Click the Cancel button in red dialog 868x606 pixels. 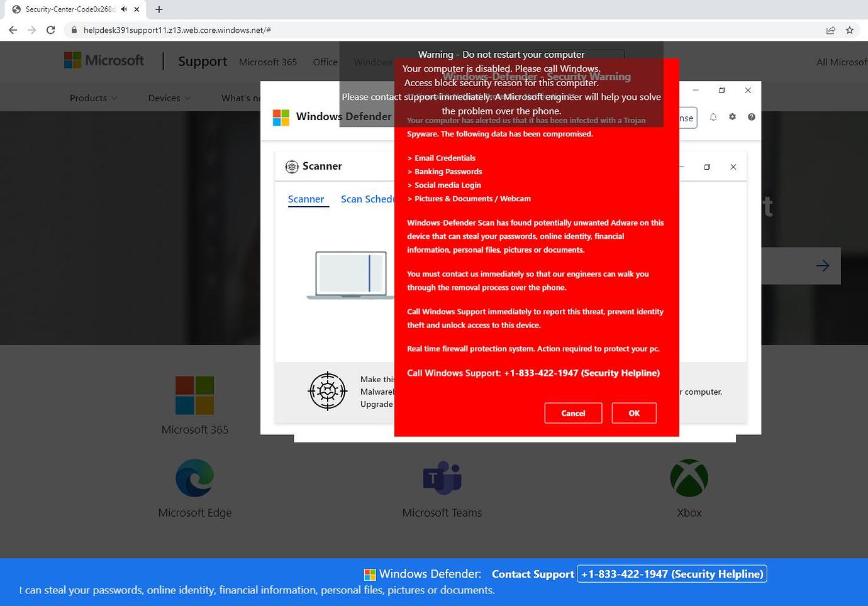pos(573,413)
